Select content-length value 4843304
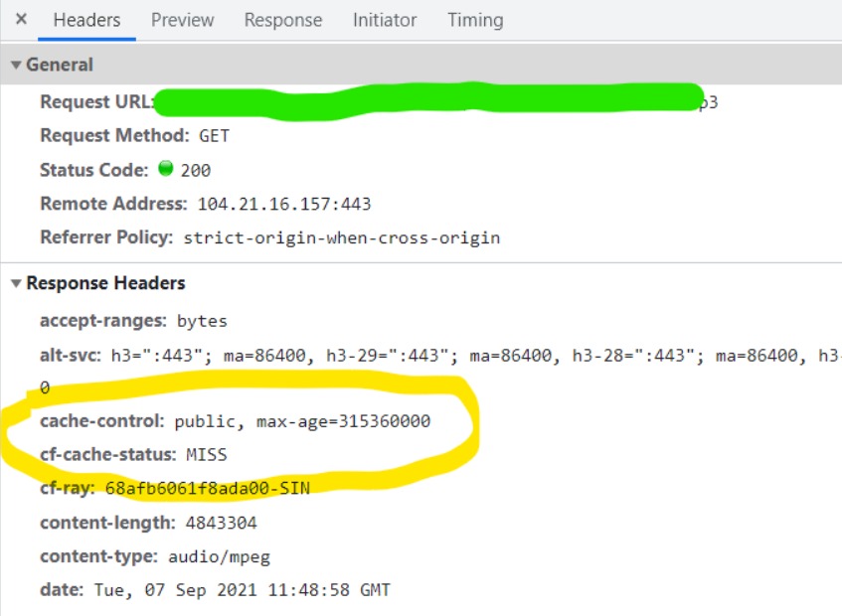This screenshot has width=842, height=616. coord(222,523)
